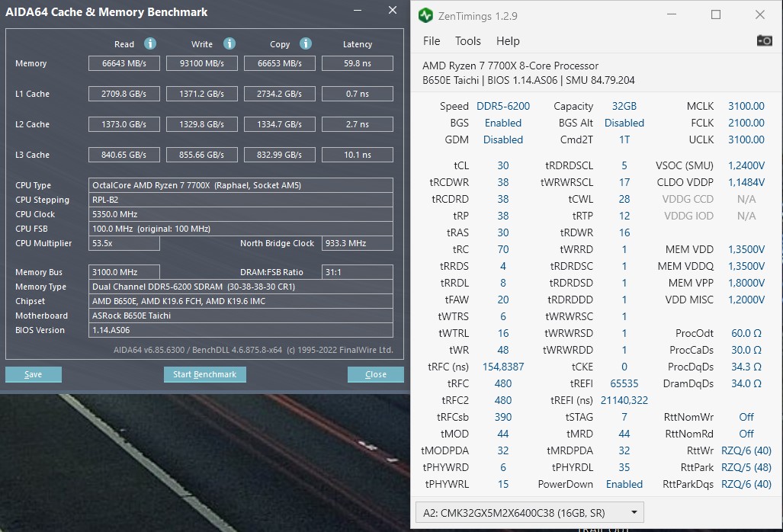Click the Copy info icon in AIDA64
Viewport: 783px width, 532px height.
306,43
